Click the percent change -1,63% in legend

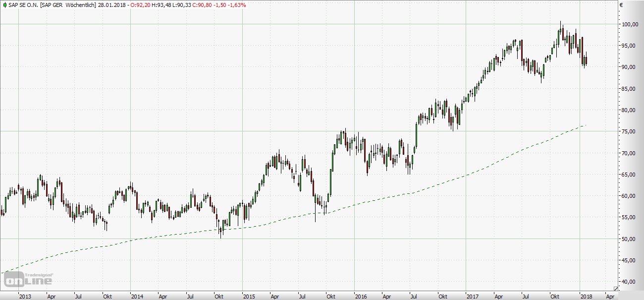coord(236,5)
